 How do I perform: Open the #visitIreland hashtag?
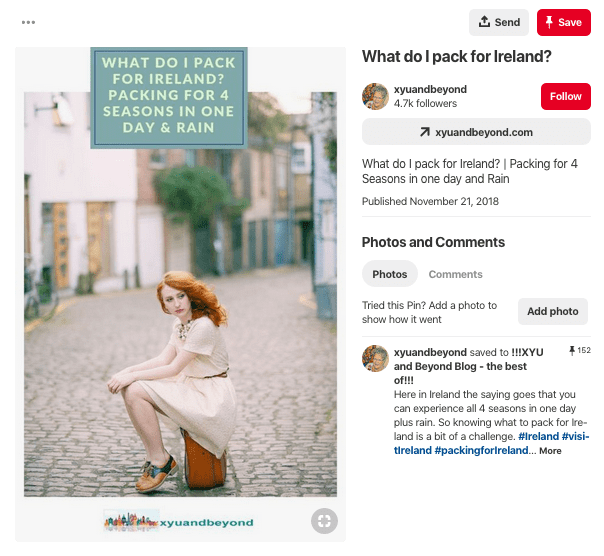click(578, 437)
